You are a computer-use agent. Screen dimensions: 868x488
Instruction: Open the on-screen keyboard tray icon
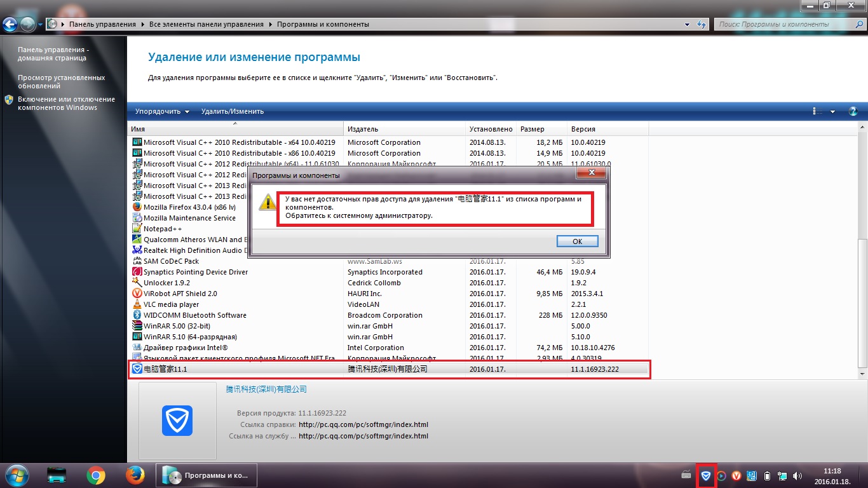(x=686, y=475)
